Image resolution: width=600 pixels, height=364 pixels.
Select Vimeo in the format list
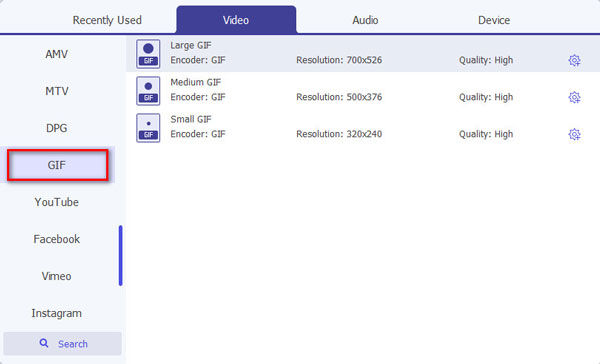click(x=57, y=276)
